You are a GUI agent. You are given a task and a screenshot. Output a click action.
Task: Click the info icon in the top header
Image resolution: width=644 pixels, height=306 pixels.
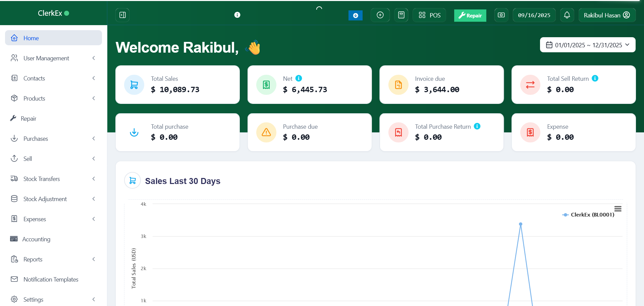tap(237, 15)
